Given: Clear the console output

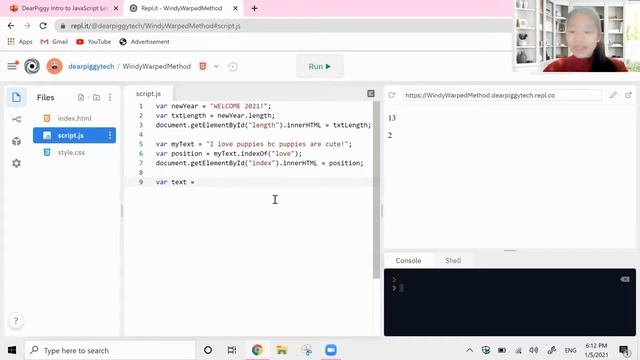Looking at the screenshot, I should coord(625,280).
